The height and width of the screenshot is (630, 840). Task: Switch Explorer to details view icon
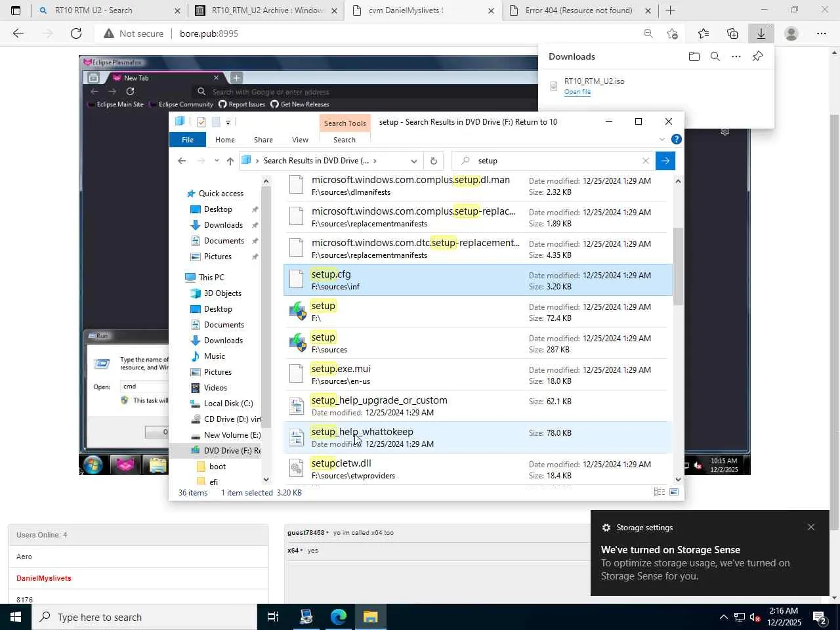click(x=660, y=492)
